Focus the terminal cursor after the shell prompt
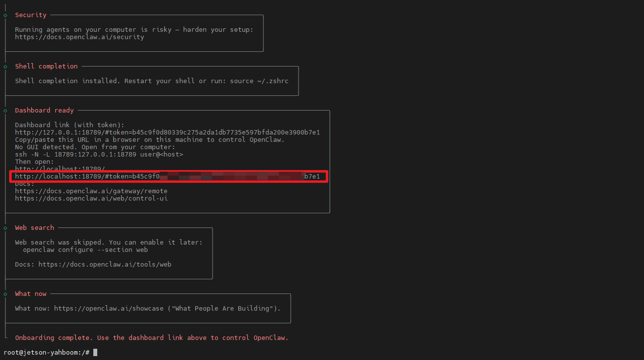644x360 pixels. click(95, 353)
